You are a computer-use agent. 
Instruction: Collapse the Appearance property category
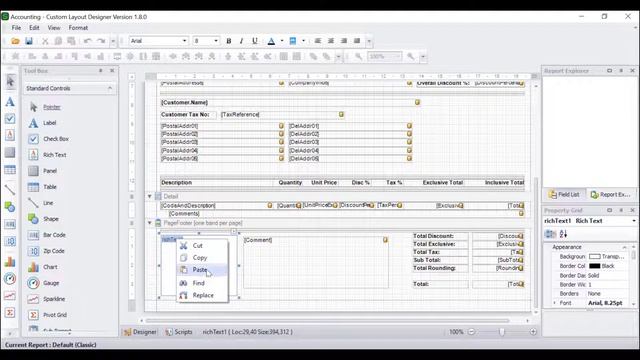(624, 247)
